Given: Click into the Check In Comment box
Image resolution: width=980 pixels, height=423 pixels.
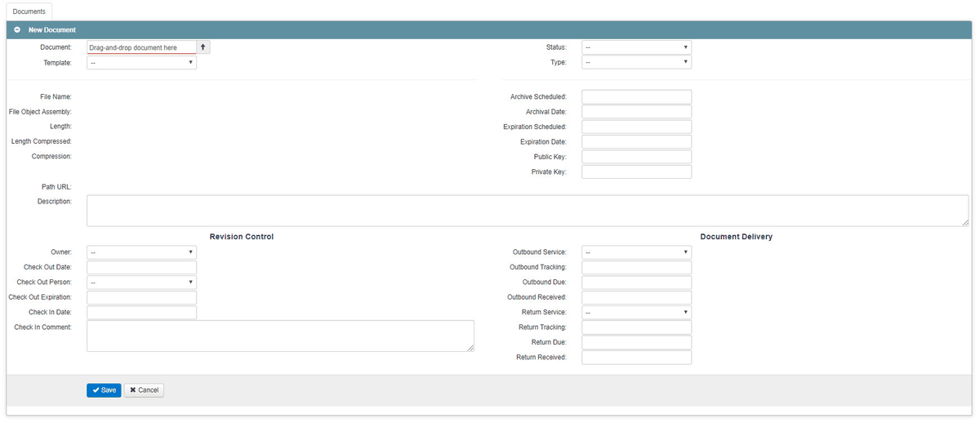Looking at the screenshot, I should [x=280, y=336].
